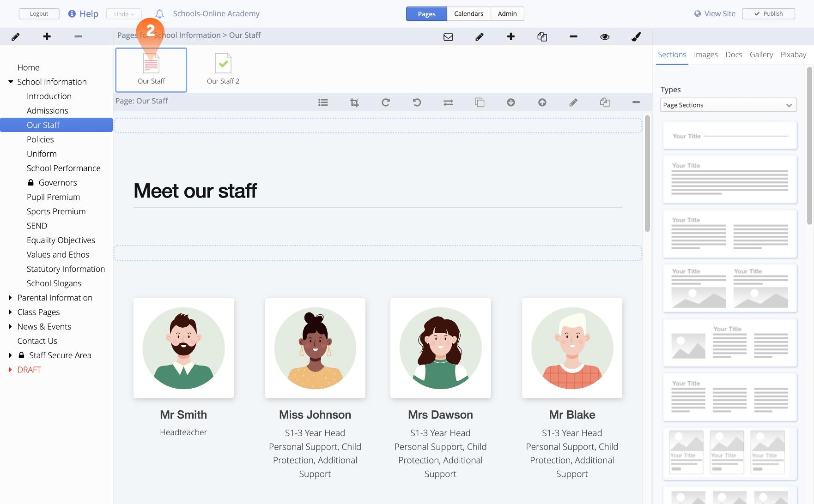Open the notification bell icon

pos(159,14)
